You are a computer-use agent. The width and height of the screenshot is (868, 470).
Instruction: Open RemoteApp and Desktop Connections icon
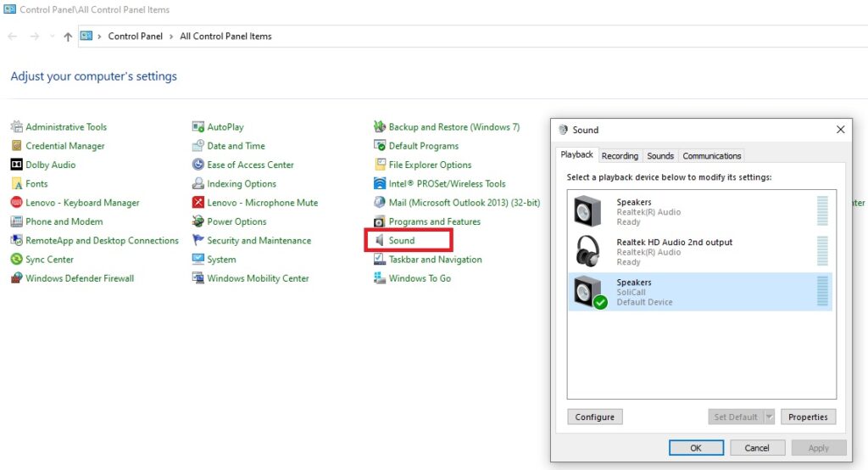pyautogui.click(x=17, y=240)
